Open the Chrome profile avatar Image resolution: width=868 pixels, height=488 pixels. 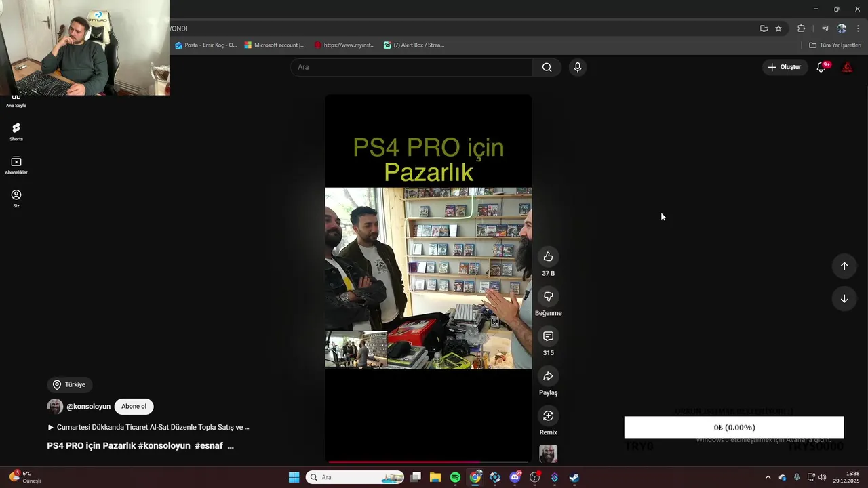point(842,28)
